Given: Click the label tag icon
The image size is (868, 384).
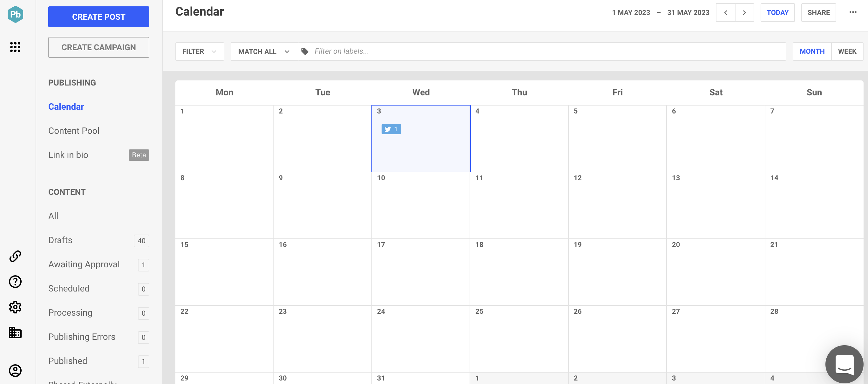Looking at the screenshot, I should (x=305, y=51).
